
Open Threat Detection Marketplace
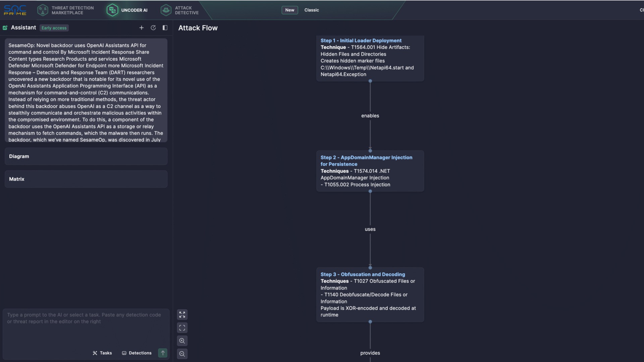point(65,10)
